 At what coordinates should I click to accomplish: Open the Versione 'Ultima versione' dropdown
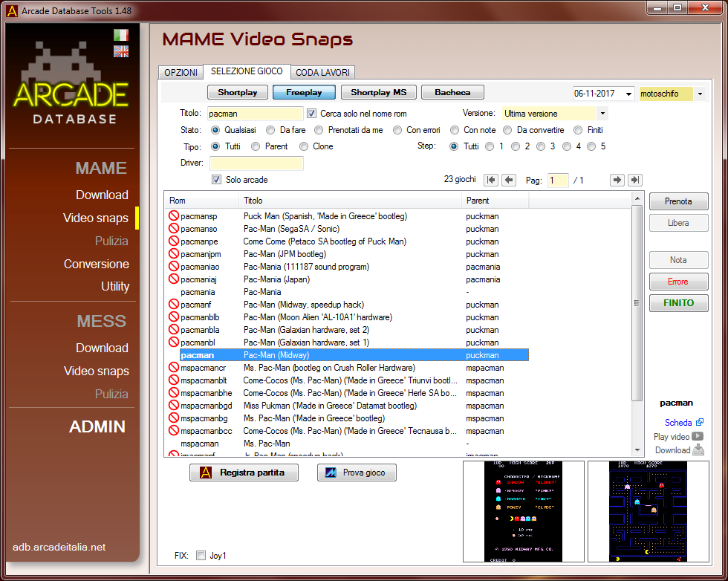[602, 114]
